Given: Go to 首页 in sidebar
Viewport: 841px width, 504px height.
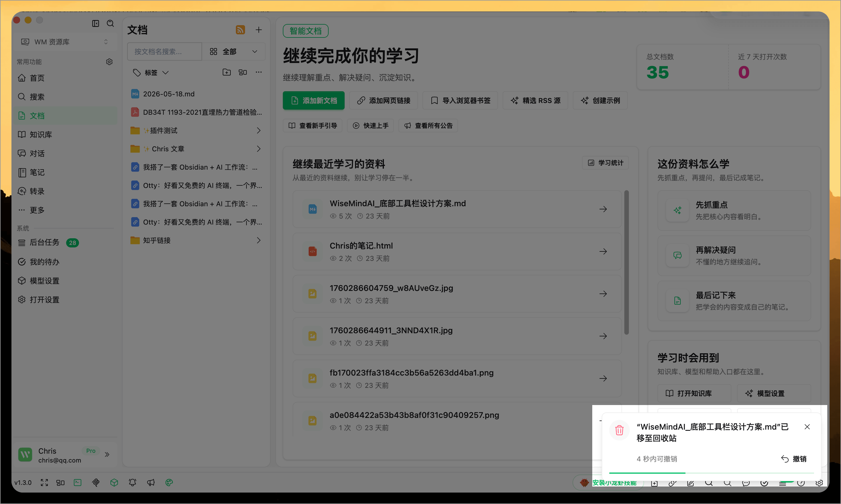Looking at the screenshot, I should pyautogui.click(x=65, y=78).
